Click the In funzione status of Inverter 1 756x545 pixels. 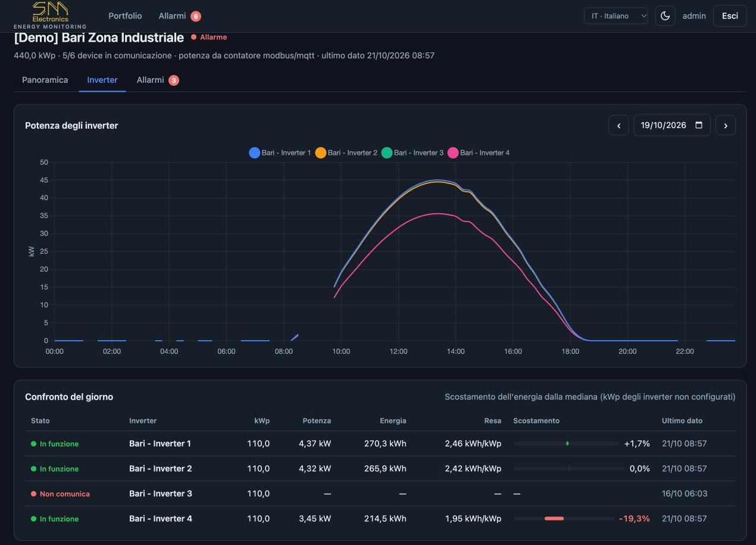coord(55,444)
